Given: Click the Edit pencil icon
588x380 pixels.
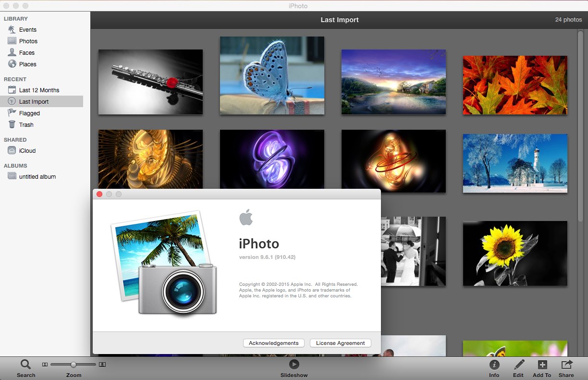Looking at the screenshot, I should tap(518, 365).
